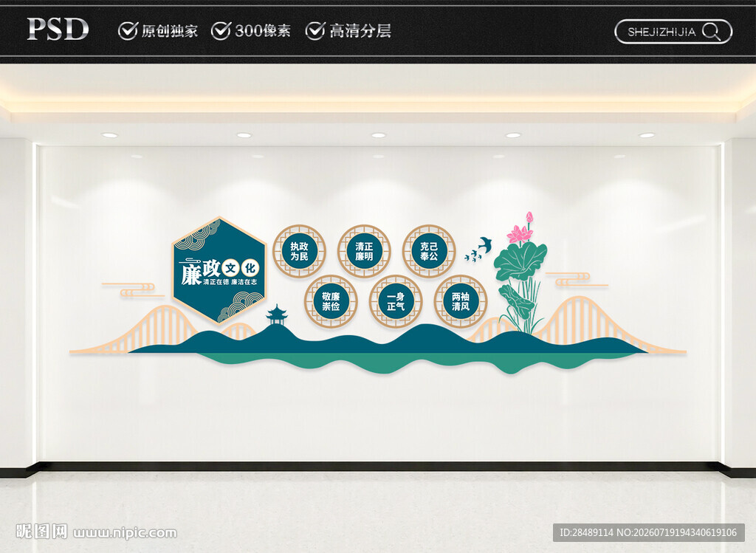Click the 昵图网 logo text
The image size is (756, 553).
pos(41,532)
